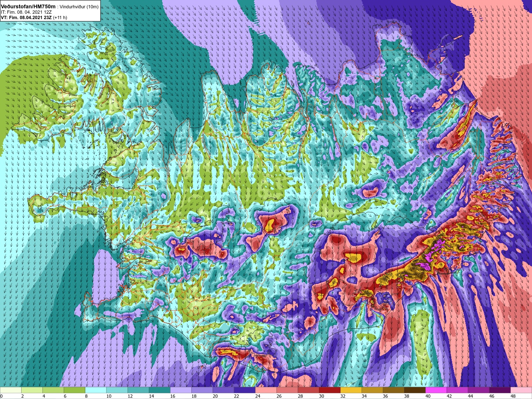This screenshot has height=399, width=532.
Task: Select the salmon red 26–28 legend swatch
Action: click(x=287, y=390)
